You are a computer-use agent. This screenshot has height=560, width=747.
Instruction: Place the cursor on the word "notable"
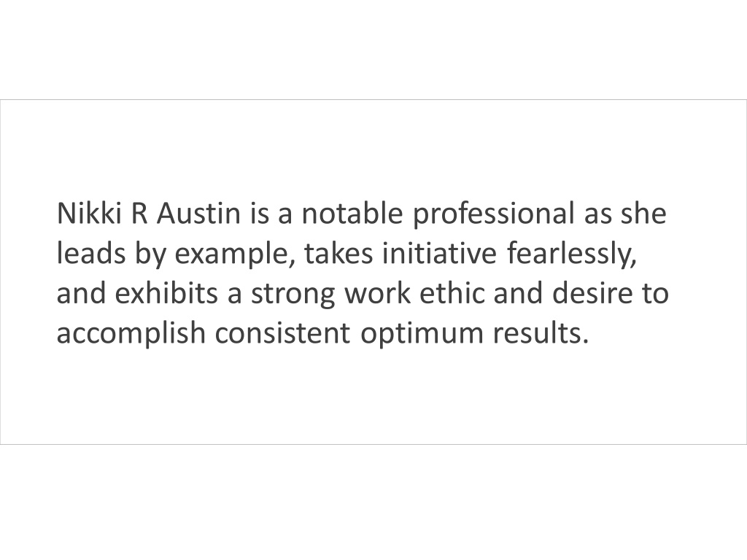click(352, 214)
